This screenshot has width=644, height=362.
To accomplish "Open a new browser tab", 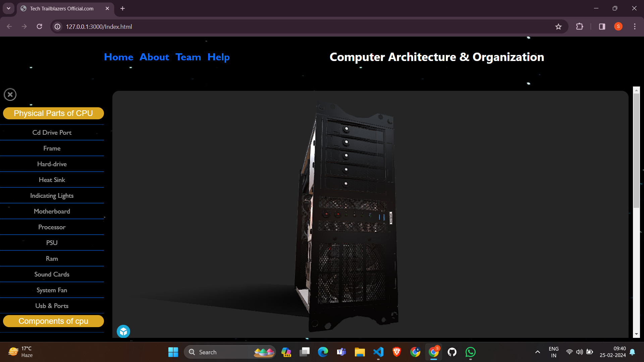I will click(x=122, y=8).
